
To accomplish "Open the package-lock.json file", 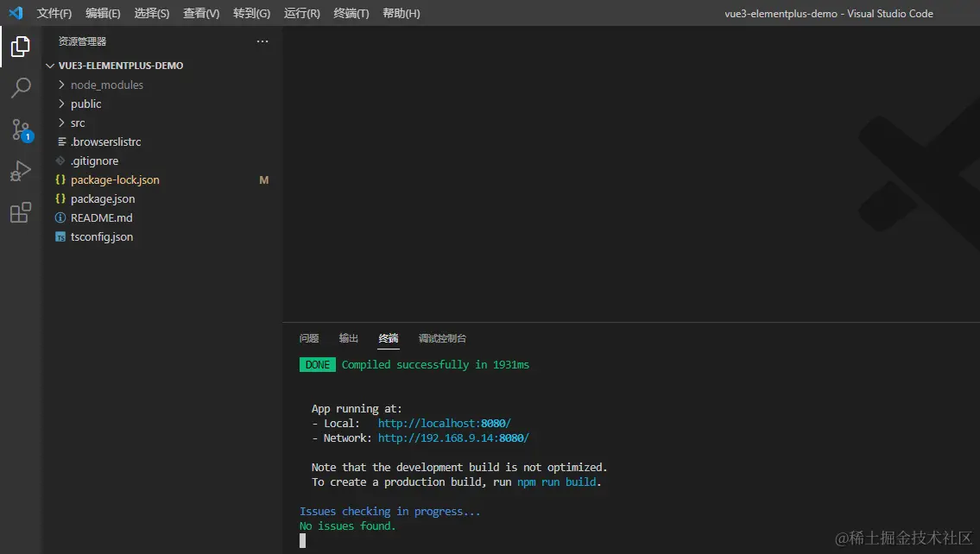I will point(115,179).
